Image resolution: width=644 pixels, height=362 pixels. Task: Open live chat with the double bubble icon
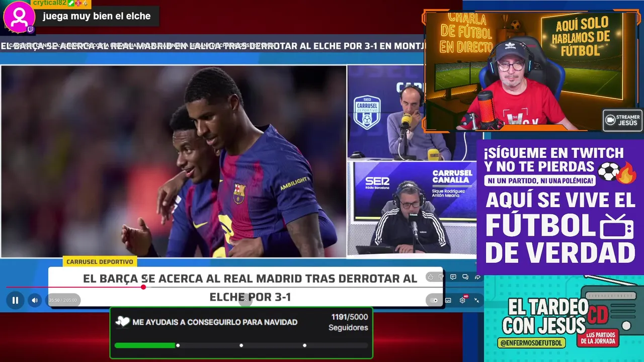pos(465,277)
